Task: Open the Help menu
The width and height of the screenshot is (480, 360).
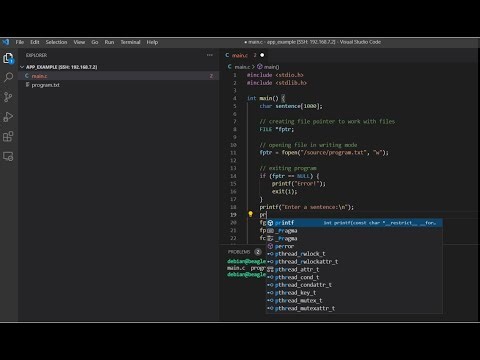Action: [x=152, y=42]
